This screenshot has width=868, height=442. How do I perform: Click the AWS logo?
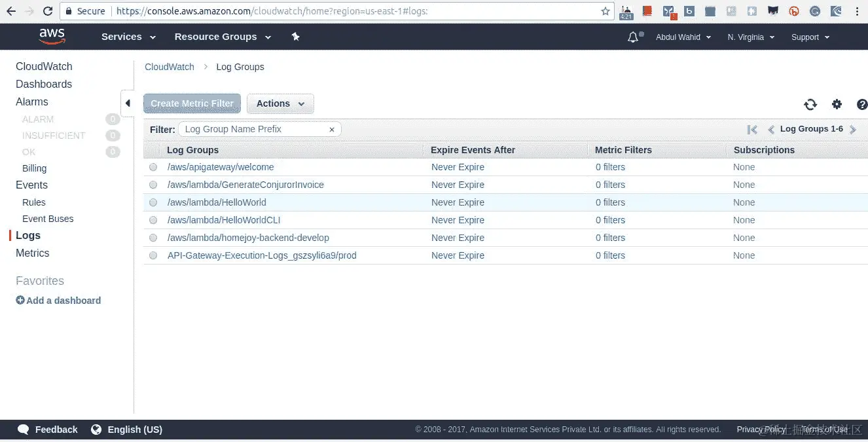coord(52,37)
